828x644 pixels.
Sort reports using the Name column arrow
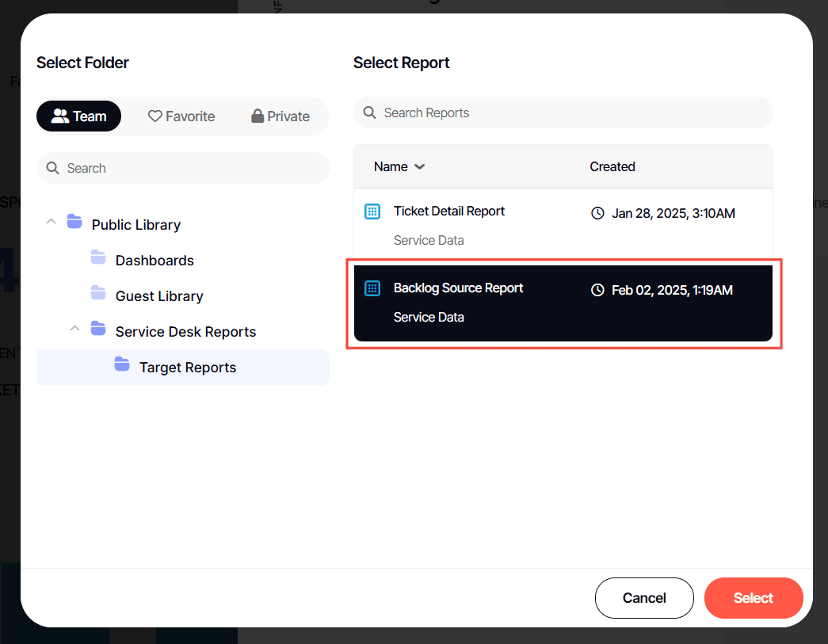(x=420, y=166)
